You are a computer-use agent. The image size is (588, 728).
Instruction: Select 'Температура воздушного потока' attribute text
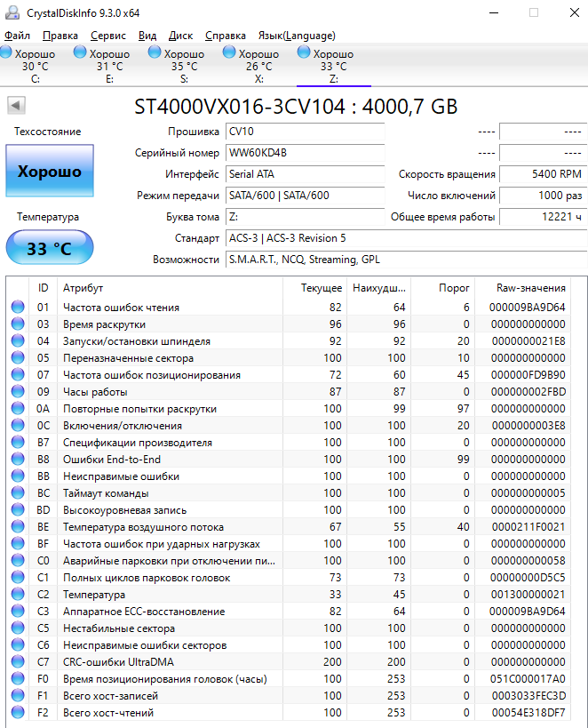[143, 527]
